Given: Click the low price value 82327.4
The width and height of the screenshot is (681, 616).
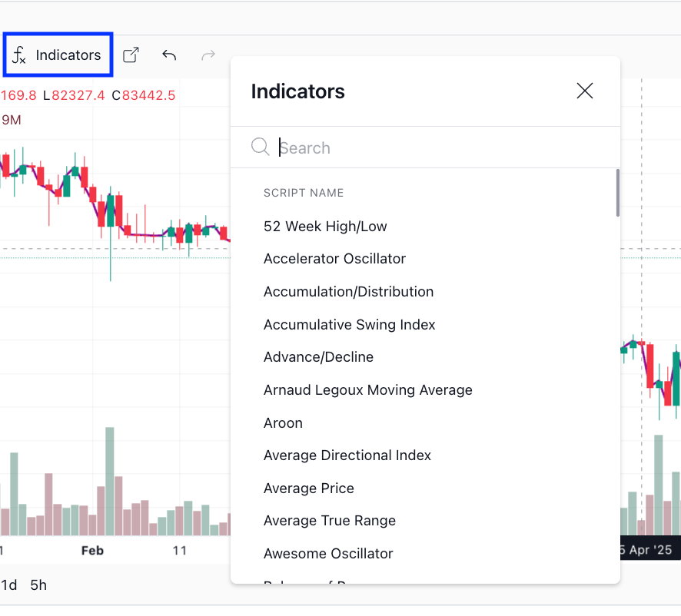Looking at the screenshot, I should click(x=78, y=95).
